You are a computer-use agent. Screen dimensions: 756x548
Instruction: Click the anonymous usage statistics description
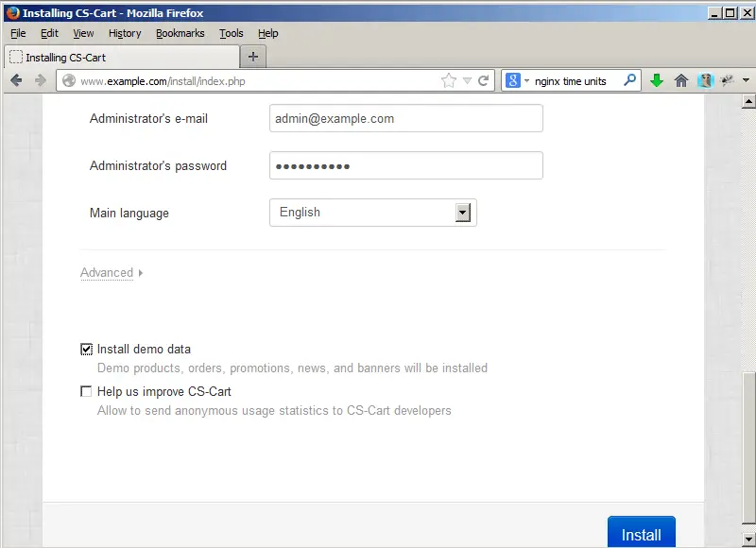(274, 411)
